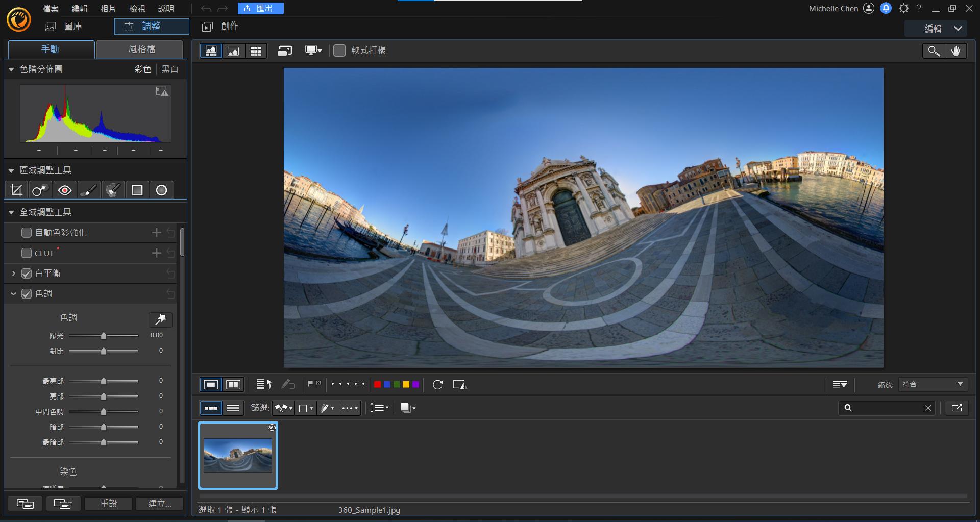Switch to thumbnail grid view mode
The width and height of the screenshot is (980, 522).
256,51
